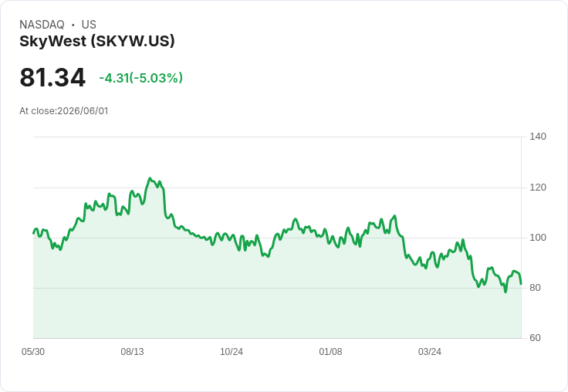Click the 140 y-axis price label
568x392 pixels.
point(538,137)
